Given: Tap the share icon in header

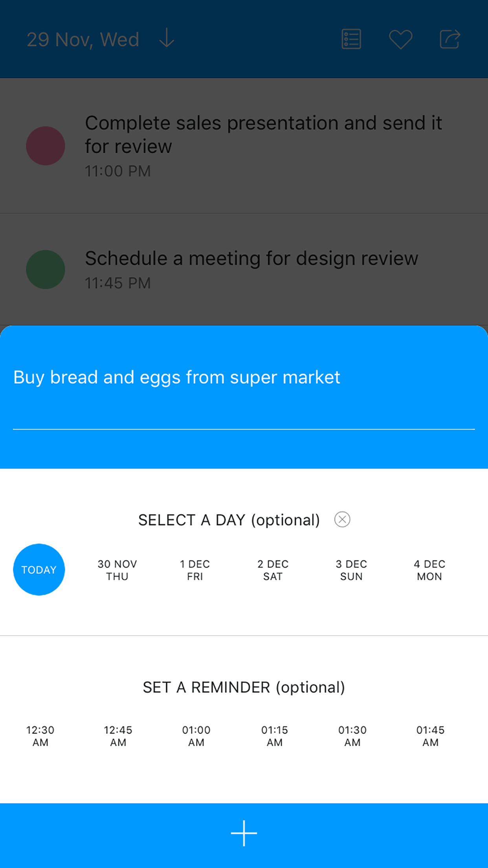Looking at the screenshot, I should [450, 39].
